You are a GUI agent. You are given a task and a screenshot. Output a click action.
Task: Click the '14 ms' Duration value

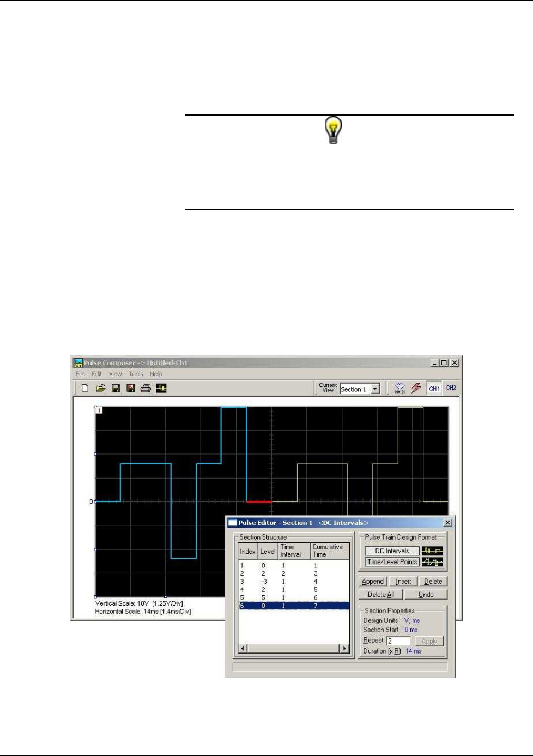pyautogui.click(x=413, y=651)
